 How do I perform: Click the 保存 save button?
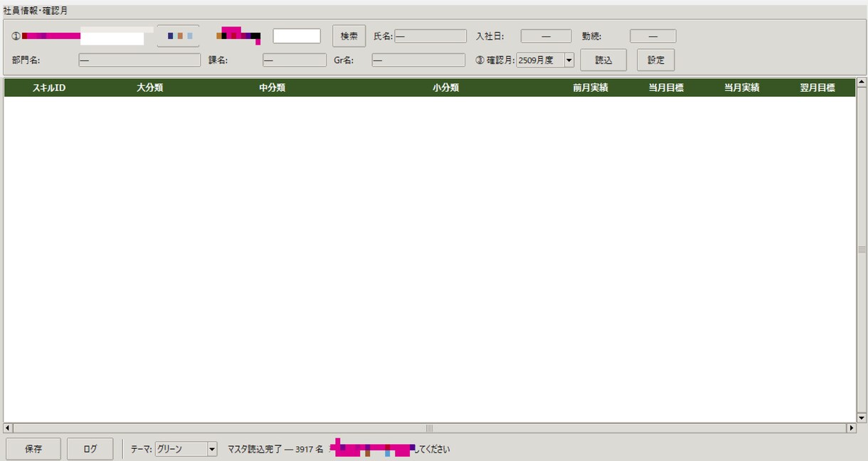33,449
